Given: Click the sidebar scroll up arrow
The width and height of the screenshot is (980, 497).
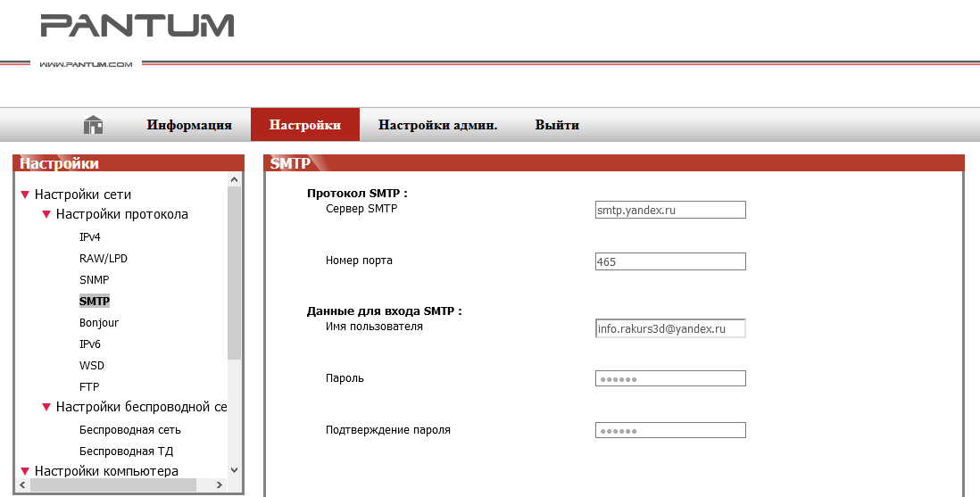Looking at the screenshot, I should click(x=235, y=179).
